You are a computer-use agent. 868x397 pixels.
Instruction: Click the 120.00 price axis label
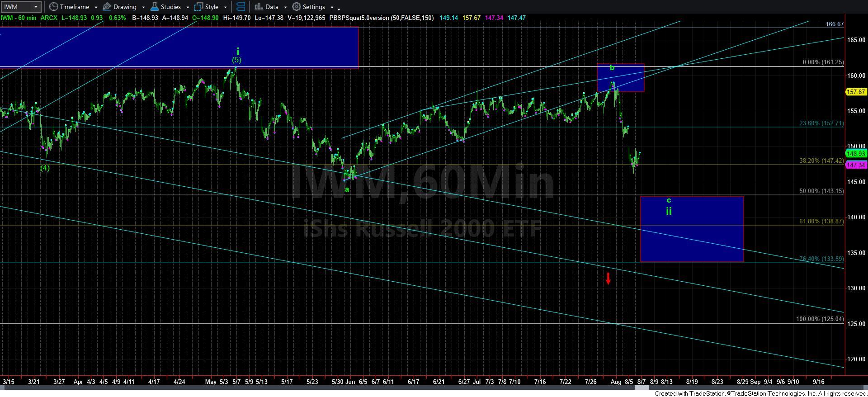pyautogui.click(x=856, y=359)
